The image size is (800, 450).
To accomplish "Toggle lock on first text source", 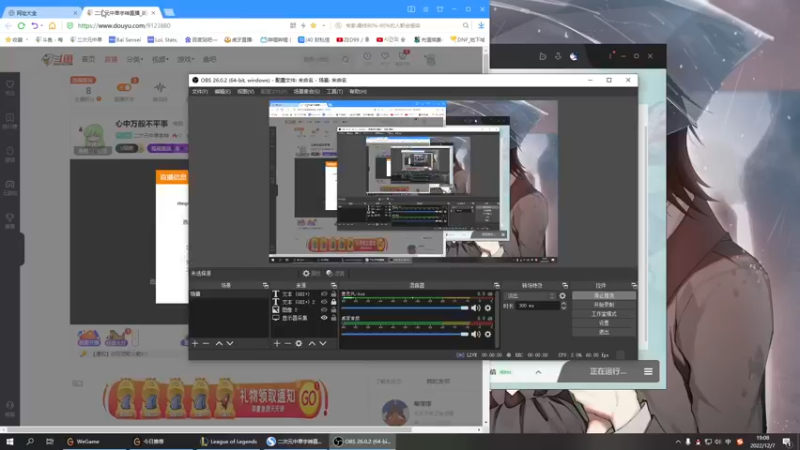I will click(x=334, y=294).
